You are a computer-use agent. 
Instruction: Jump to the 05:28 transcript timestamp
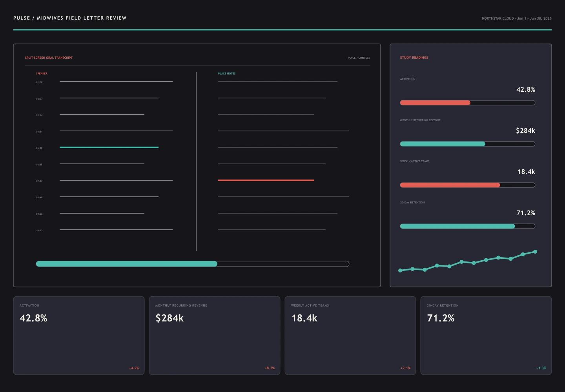(x=39, y=148)
